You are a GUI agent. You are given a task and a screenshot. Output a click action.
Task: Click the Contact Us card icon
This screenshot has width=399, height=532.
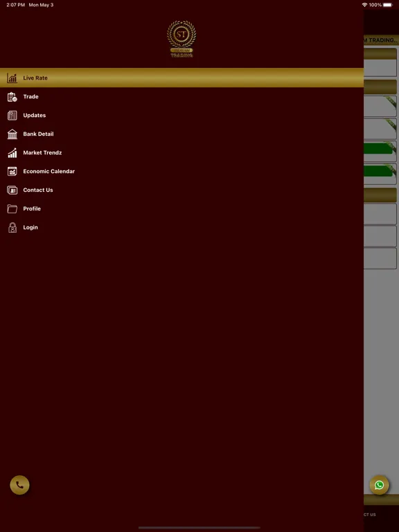pyautogui.click(x=12, y=190)
